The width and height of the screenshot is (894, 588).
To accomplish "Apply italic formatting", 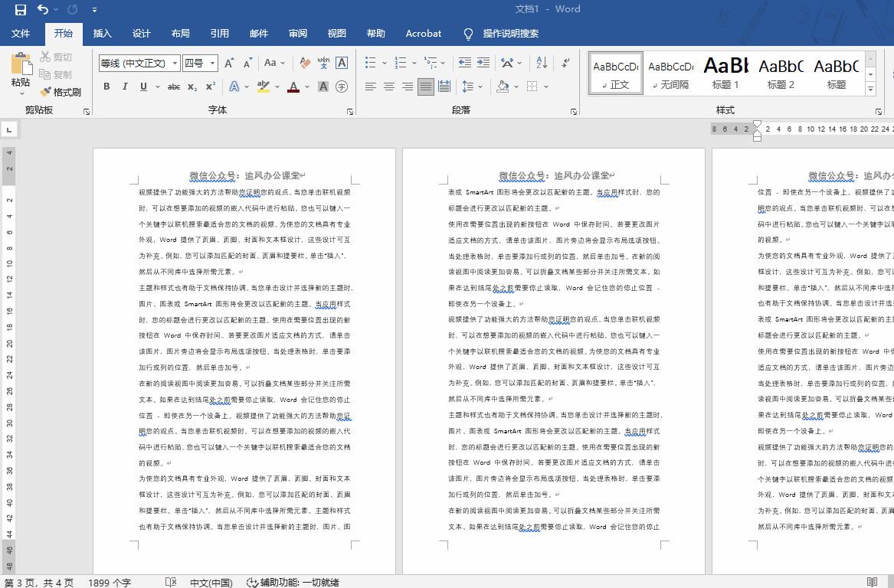I will (126, 87).
